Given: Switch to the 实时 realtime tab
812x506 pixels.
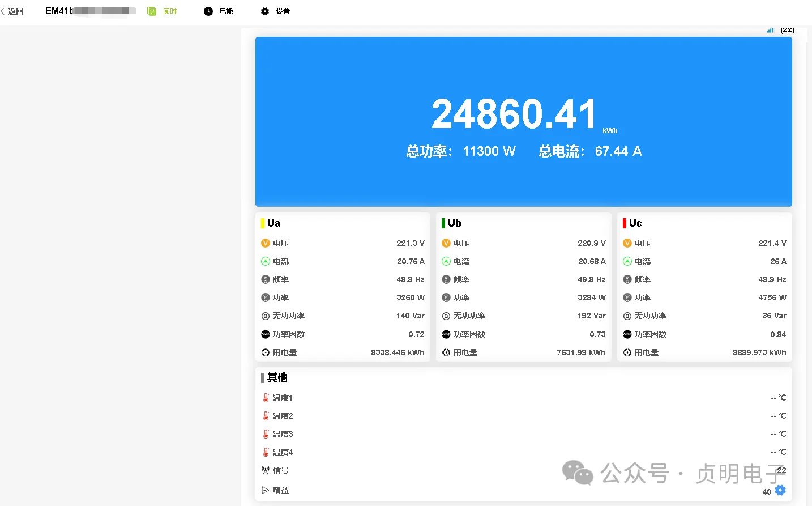Looking at the screenshot, I should 162,11.
